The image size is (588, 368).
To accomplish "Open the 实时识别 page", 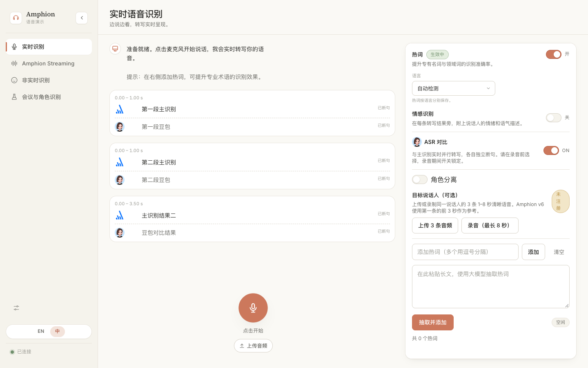I will click(49, 47).
